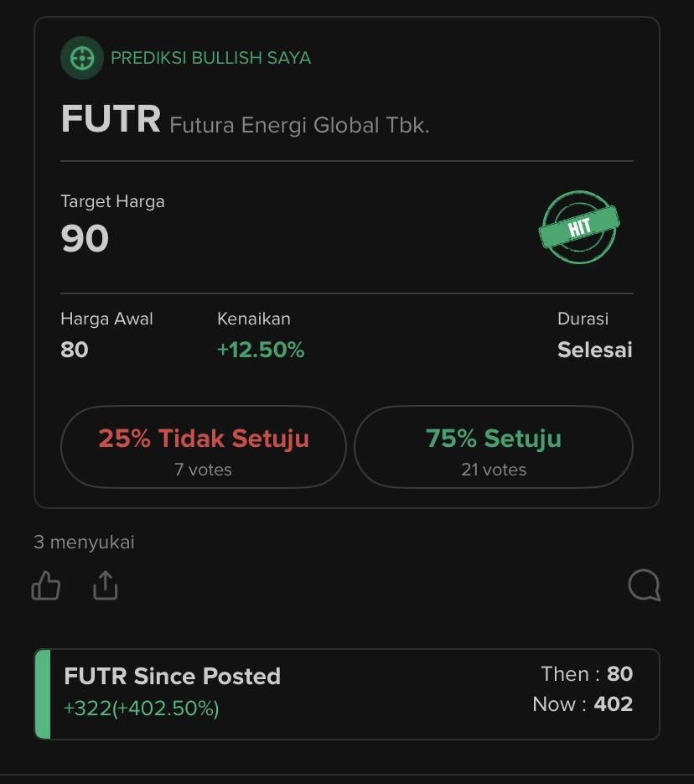Open Futura Energi Global Tbk. company name
Screen dimensions: 694x784
pyautogui.click(x=299, y=125)
